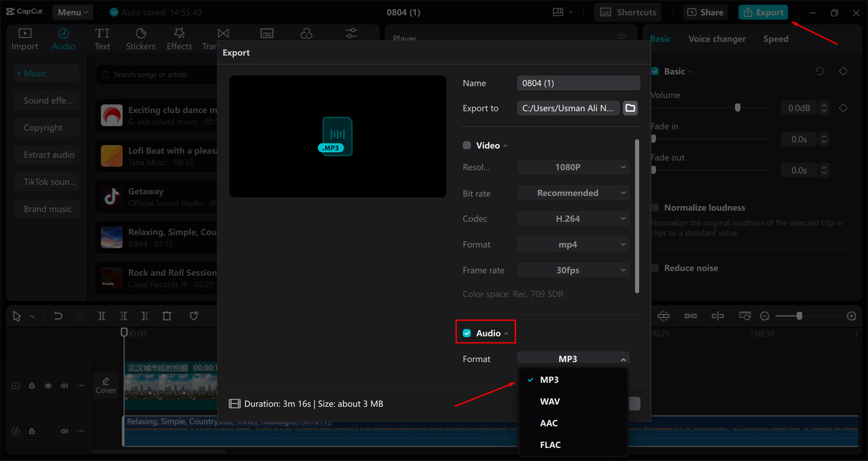Screen dimensions: 868x461
Task: Click the timeline zoom slider
Action: pyautogui.click(x=800, y=316)
